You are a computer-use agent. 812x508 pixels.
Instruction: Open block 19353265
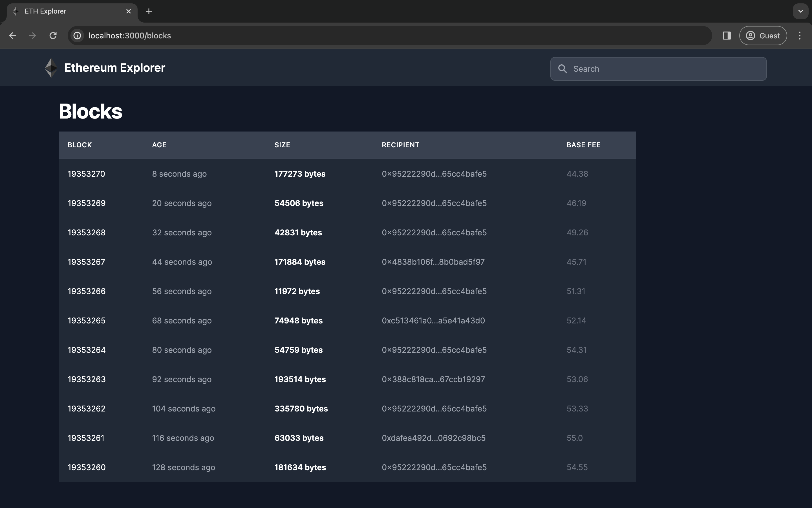coord(87,321)
